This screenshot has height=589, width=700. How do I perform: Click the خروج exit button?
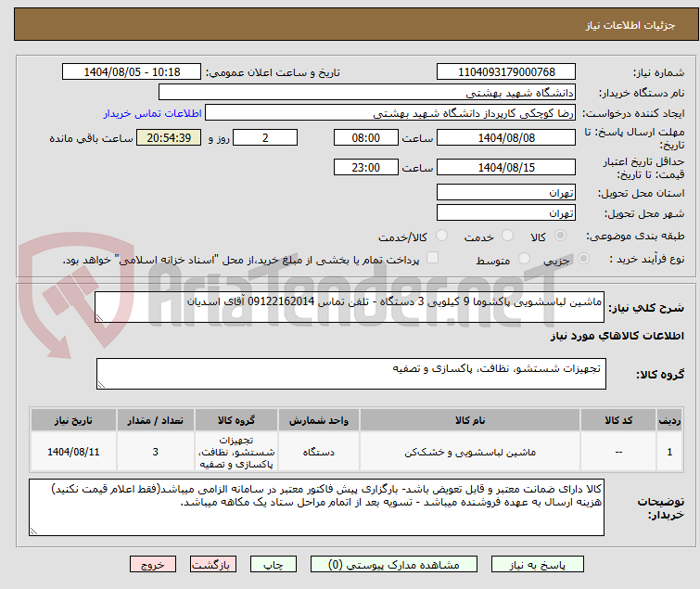click(153, 565)
